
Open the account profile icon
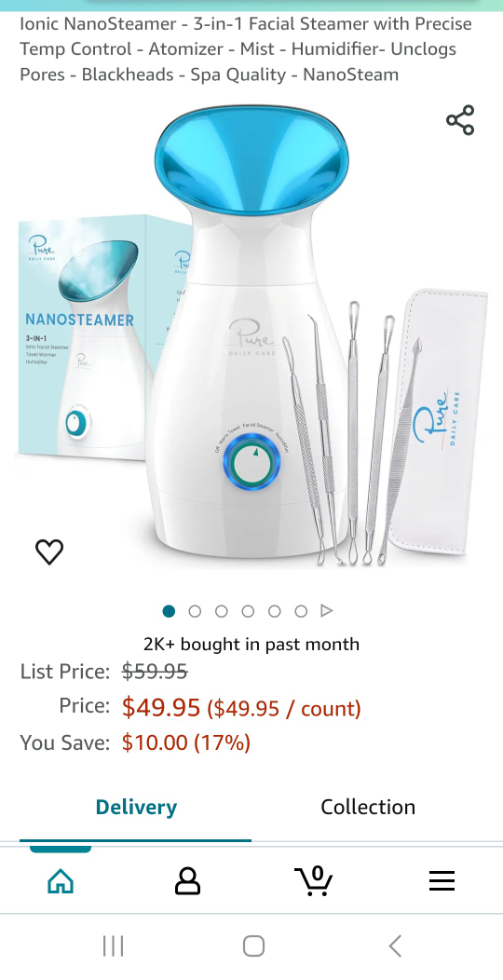pos(187,881)
